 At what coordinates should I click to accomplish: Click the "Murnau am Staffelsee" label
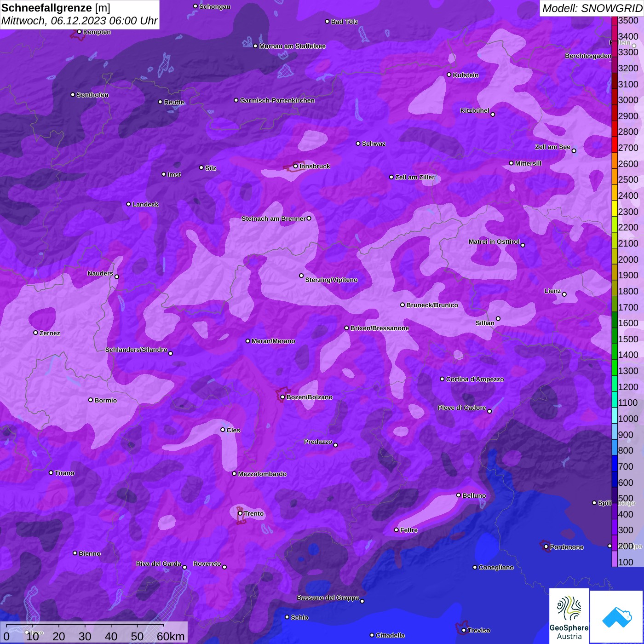(x=293, y=46)
